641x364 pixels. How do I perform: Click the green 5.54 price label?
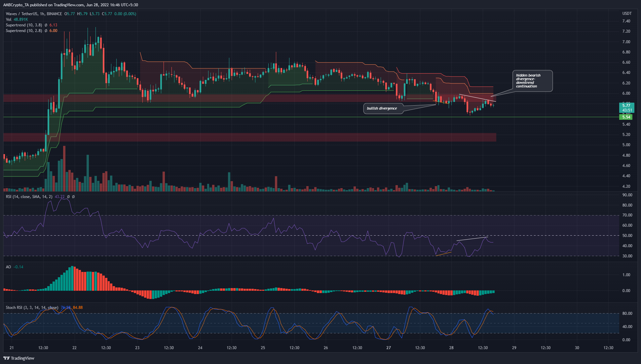[x=626, y=117]
